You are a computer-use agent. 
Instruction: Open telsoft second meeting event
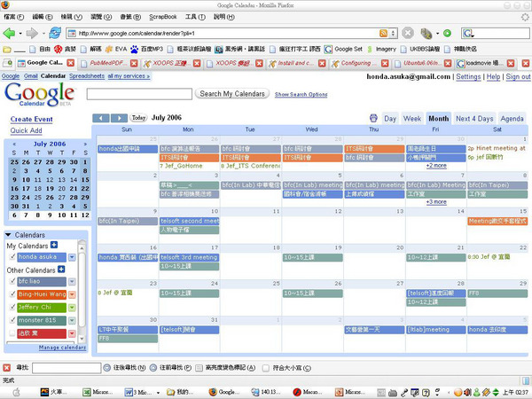[190, 221]
